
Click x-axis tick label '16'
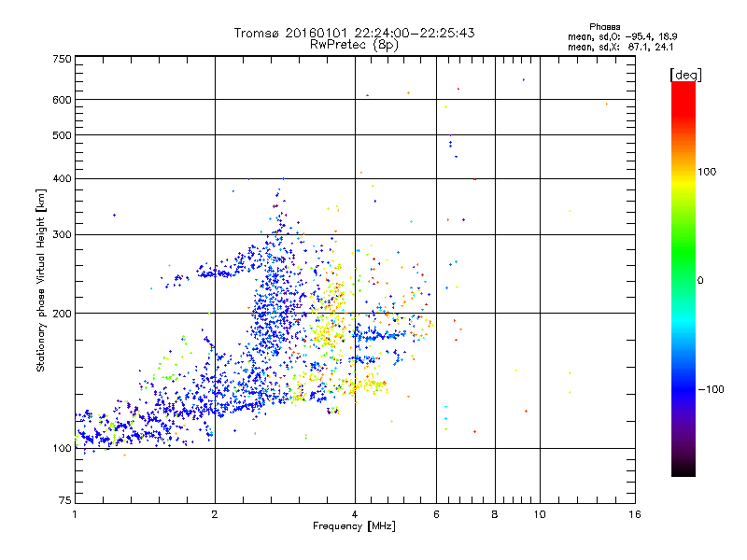coord(635,514)
